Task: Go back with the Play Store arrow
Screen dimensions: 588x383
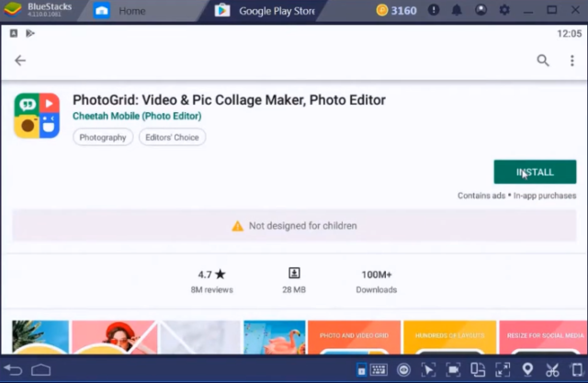Action: (x=20, y=61)
